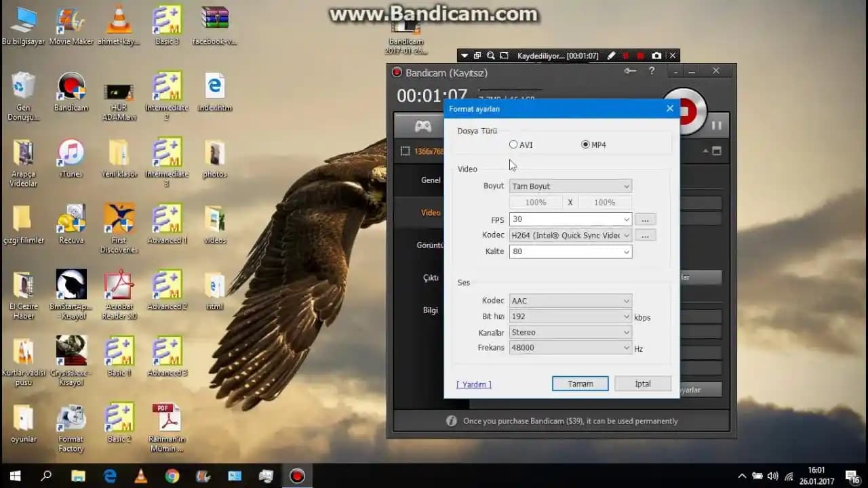
Task: Open File Explorer from the taskbar
Action: tap(78, 476)
